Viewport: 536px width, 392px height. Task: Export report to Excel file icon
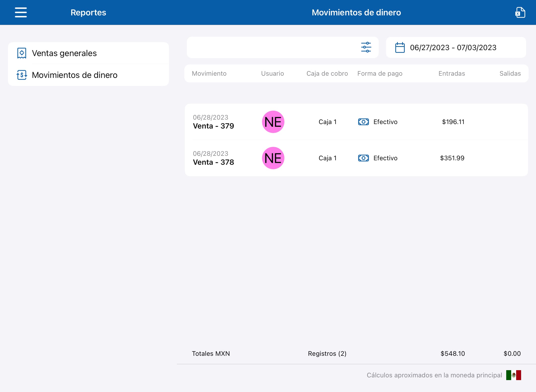click(520, 12)
